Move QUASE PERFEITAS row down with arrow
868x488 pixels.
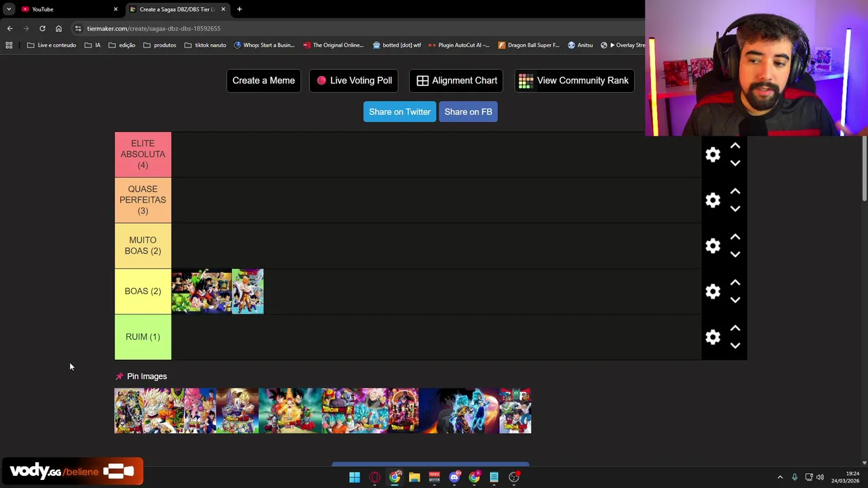point(735,209)
